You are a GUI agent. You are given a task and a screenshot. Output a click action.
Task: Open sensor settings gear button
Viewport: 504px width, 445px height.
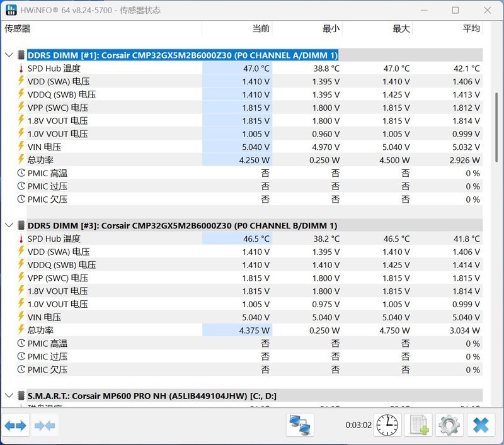(449, 425)
